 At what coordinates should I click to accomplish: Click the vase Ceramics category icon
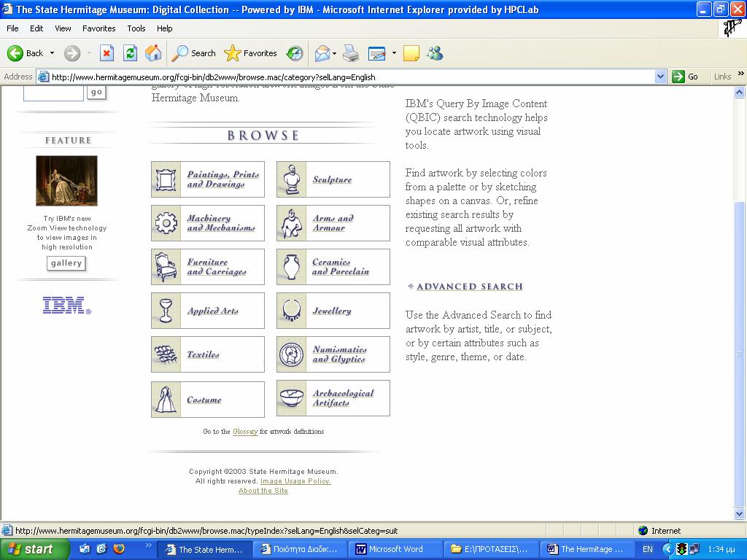pyautogui.click(x=292, y=267)
